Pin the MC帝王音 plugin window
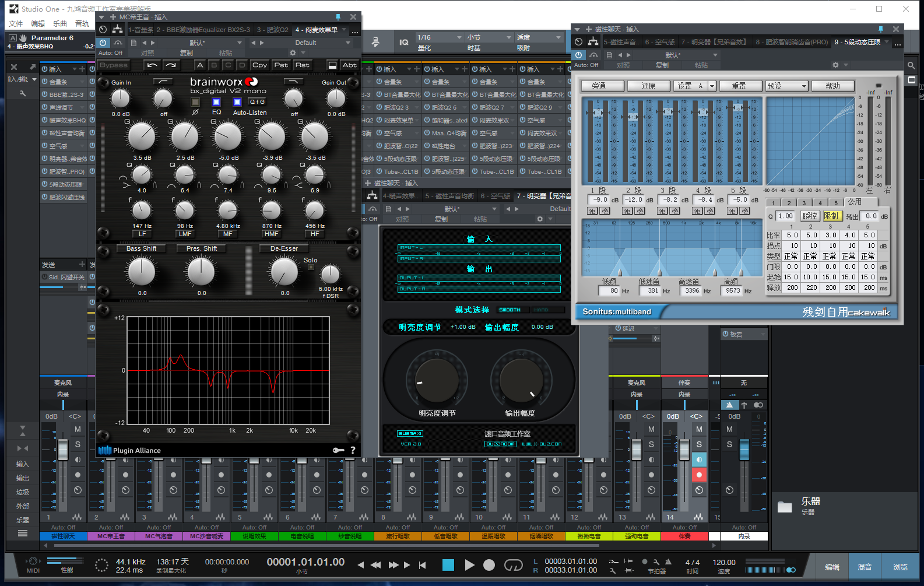Viewport: 924px width, 586px height. [x=338, y=17]
